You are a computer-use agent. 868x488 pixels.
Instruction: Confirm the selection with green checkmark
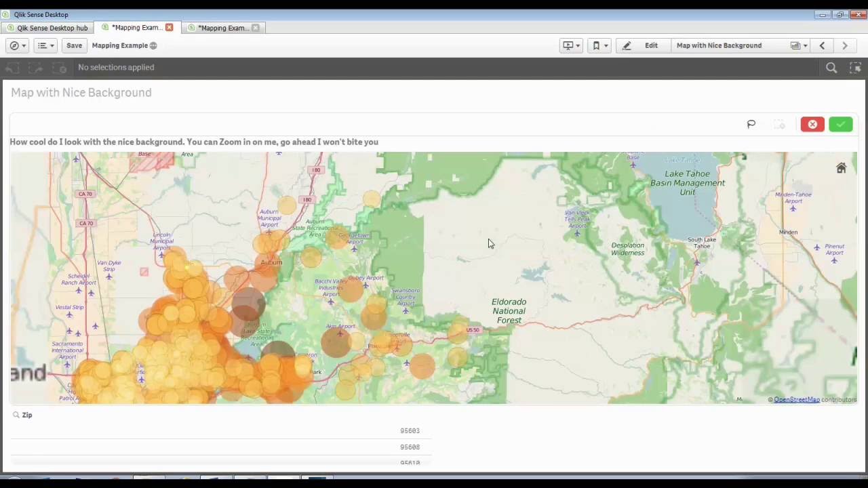click(x=841, y=124)
